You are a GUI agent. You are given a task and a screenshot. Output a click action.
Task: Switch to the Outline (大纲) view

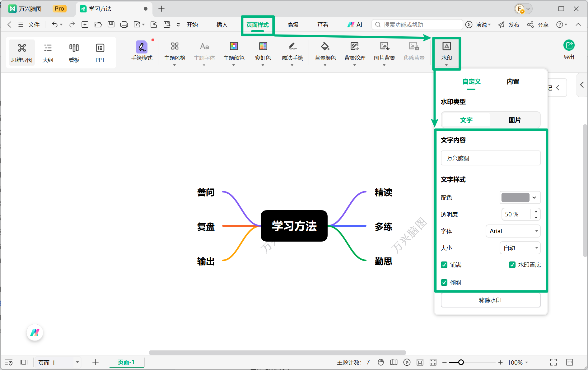(48, 53)
